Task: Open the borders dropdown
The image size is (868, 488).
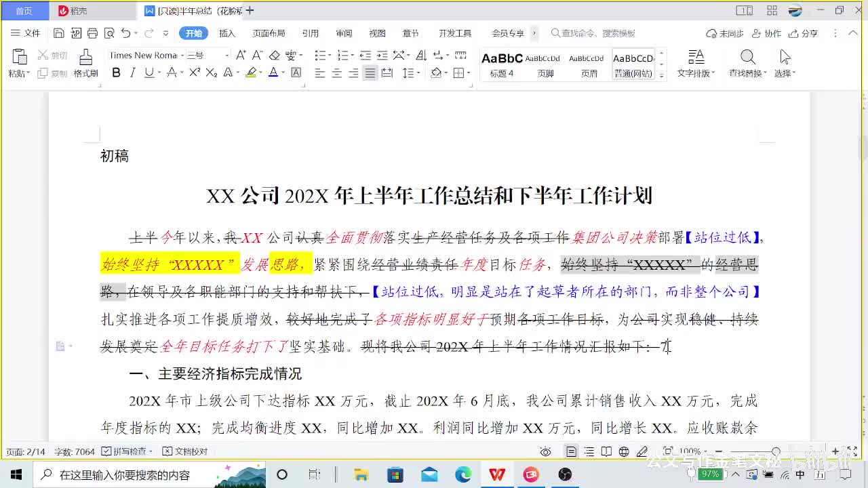Action: tap(469, 73)
